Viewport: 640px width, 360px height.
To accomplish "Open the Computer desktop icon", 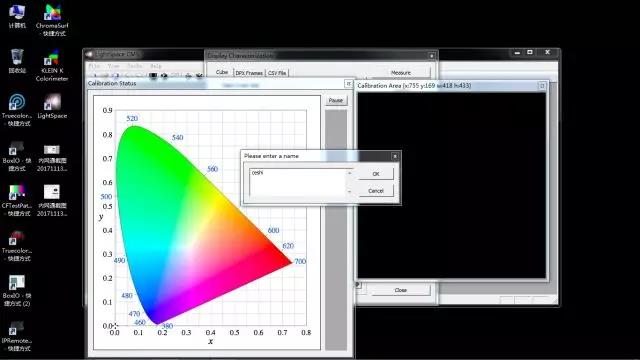I will point(17,16).
